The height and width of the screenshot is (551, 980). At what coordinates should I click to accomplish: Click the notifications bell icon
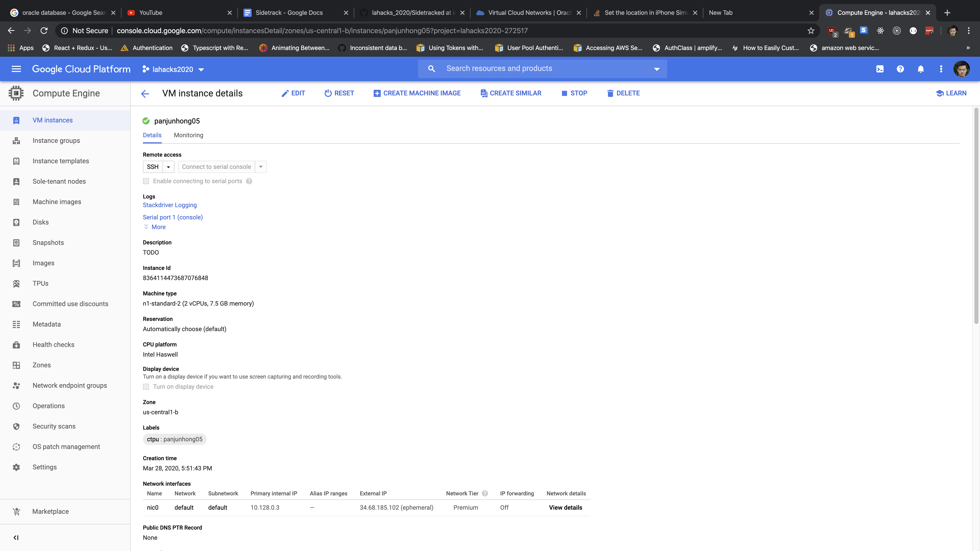(920, 69)
